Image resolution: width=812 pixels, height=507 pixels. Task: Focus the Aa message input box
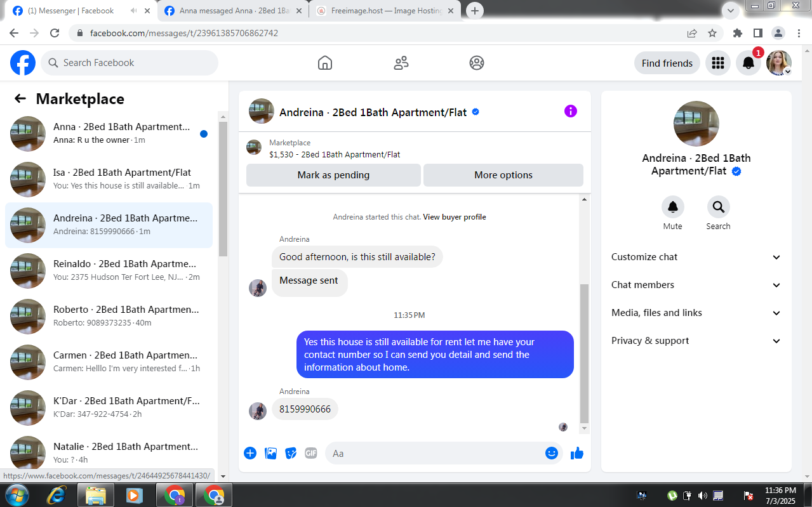(435, 453)
